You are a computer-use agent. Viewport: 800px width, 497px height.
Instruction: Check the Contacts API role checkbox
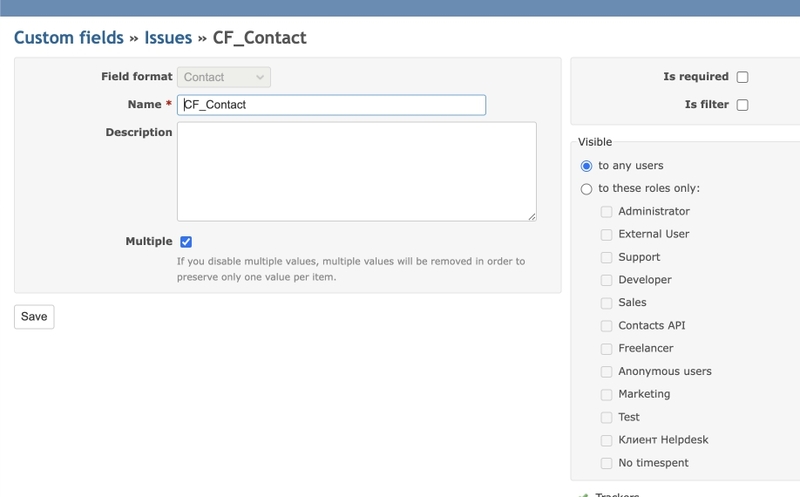(607, 326)
